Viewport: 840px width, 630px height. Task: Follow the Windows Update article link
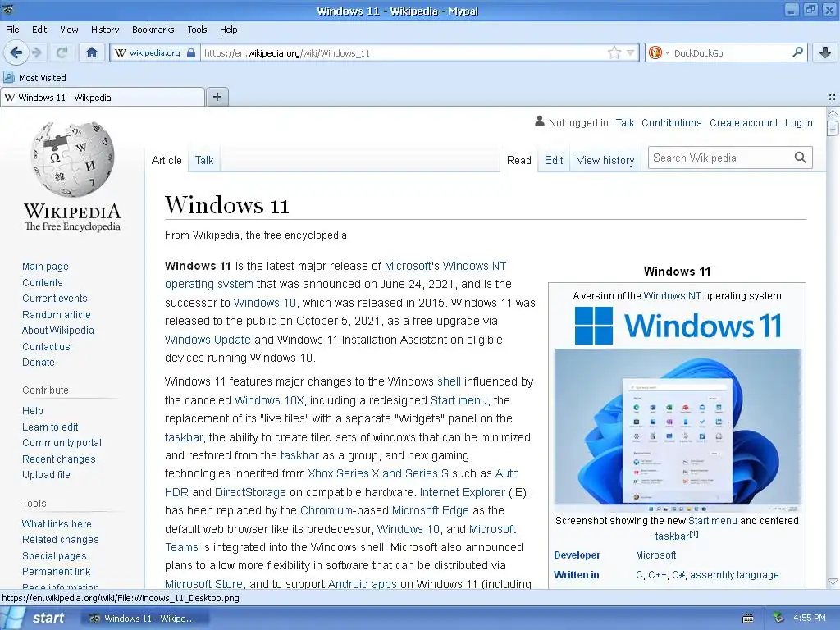click(208, 340)
